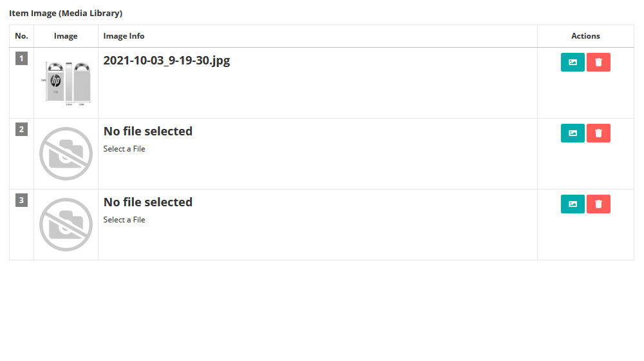Screen dimensions: 644x361
Task: Click 'Item Image (Media Library)' section title
Action: (66, 13)
